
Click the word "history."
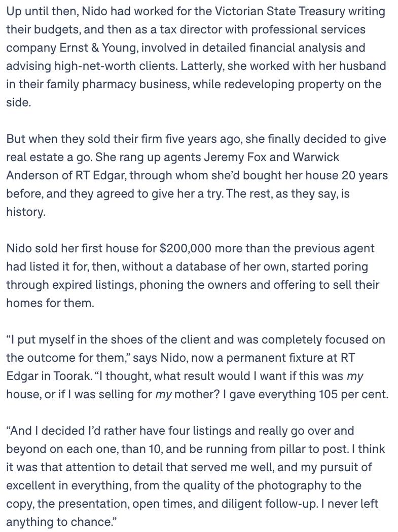[x=26, y=212]
